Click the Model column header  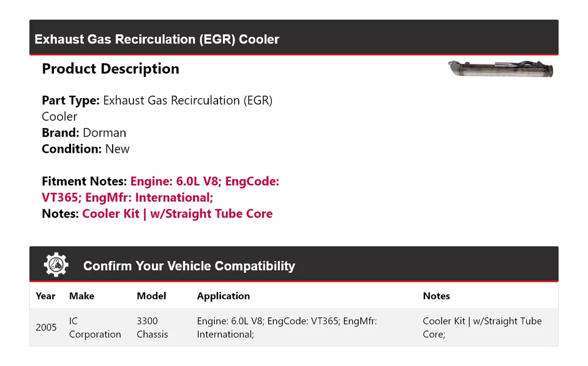(151, 295)
